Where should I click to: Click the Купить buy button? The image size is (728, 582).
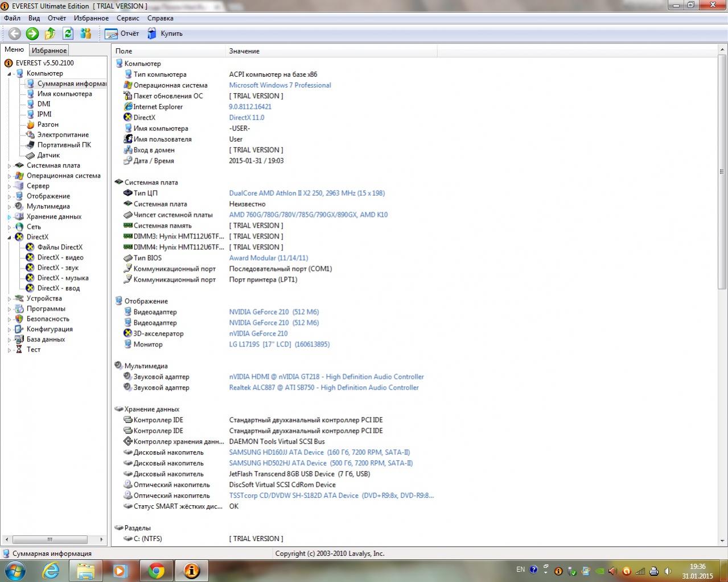point(165,34)
